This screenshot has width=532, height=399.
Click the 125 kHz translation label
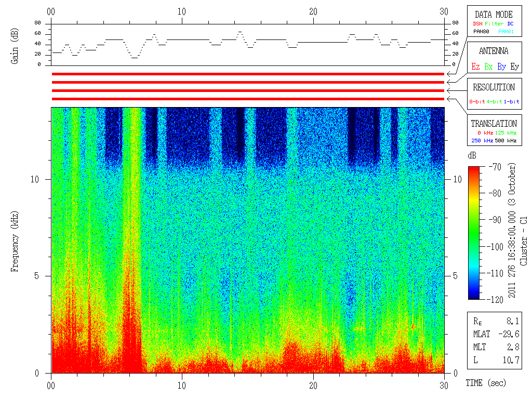pos(506,132)
